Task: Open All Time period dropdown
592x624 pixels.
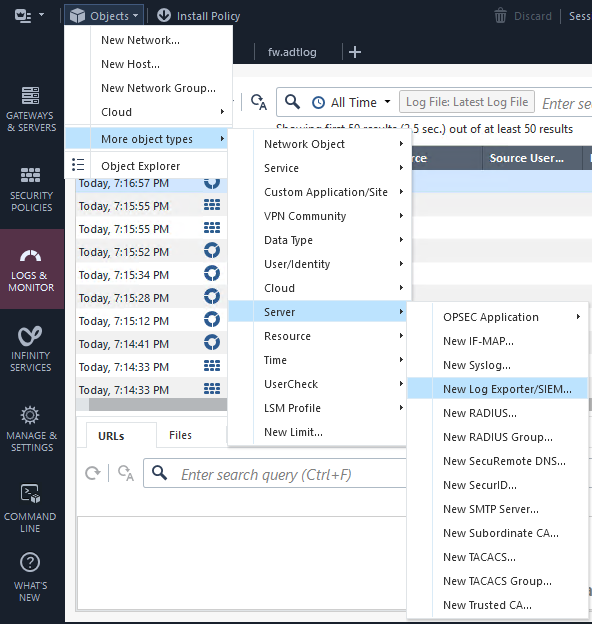Action: [x=351, y=102]
